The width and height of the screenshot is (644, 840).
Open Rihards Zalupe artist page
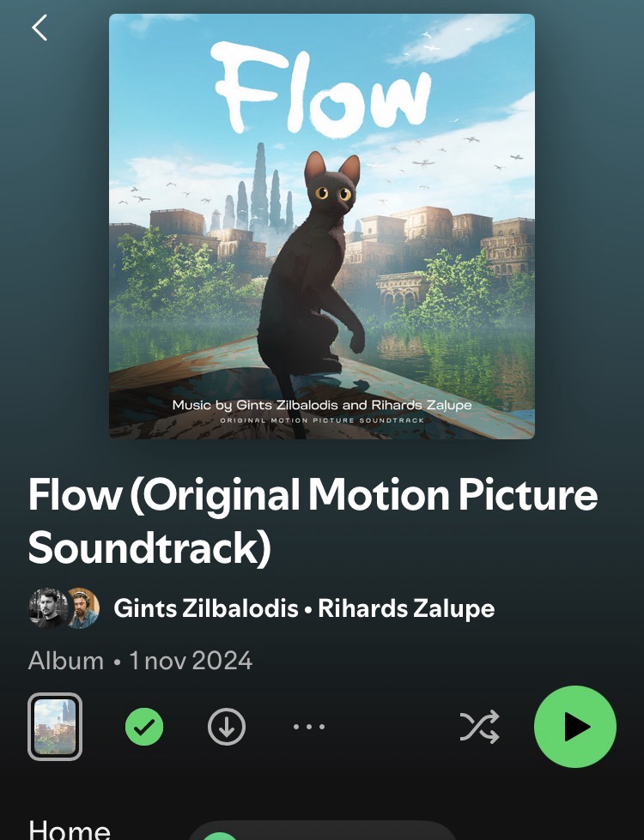click(x=406, y=608)
